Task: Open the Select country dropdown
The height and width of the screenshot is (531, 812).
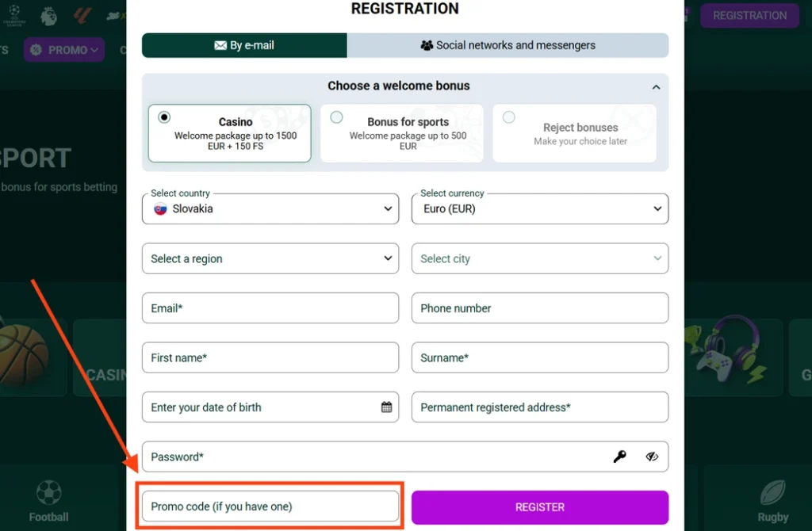Action: pos(270,209)
